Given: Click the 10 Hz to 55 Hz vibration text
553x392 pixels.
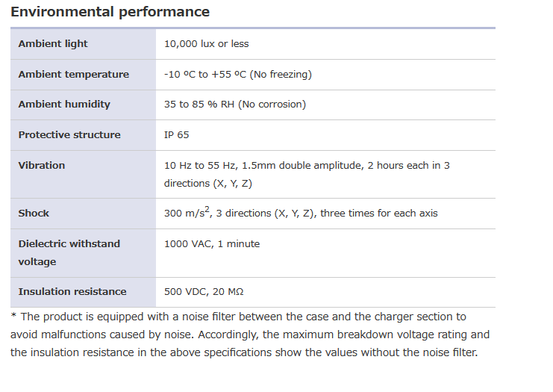Looking at the screenshot, I should (307, 166).
